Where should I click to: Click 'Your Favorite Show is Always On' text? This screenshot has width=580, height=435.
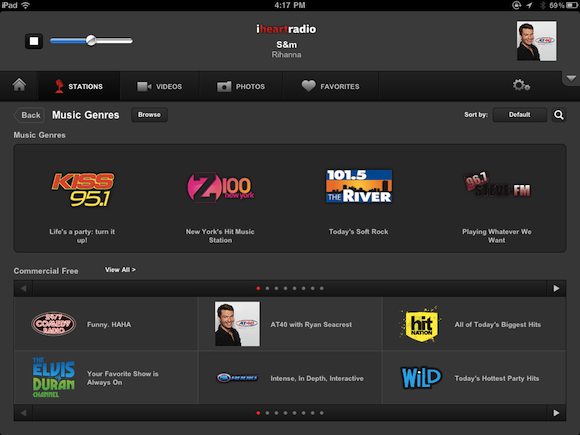pyautogui.click(x=123, y=378)
